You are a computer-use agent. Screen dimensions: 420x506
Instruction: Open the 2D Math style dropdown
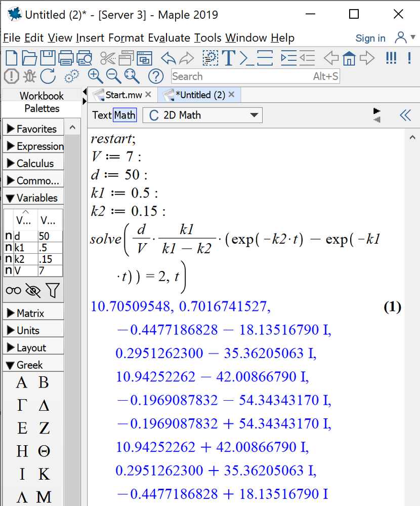pyautogui.click(x=203, y=115)
